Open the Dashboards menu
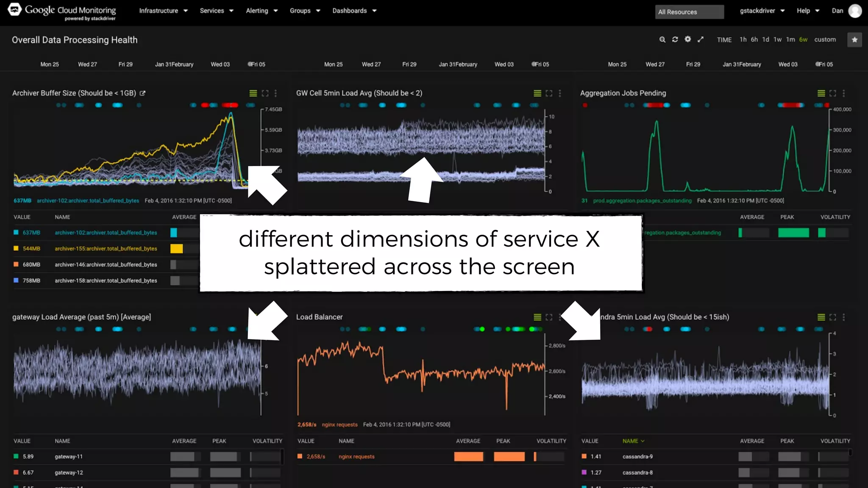The image size is (868, 488). (354, 11)
